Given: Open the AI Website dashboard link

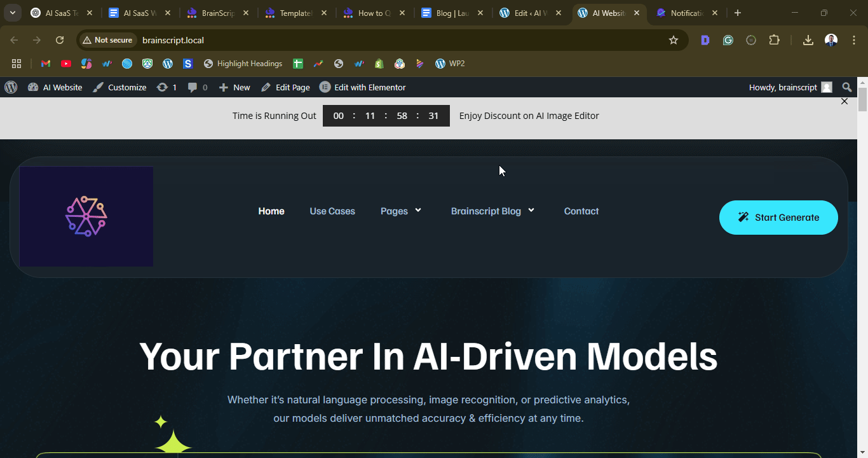Looking at the screenshot, I should tap(55, 87).
